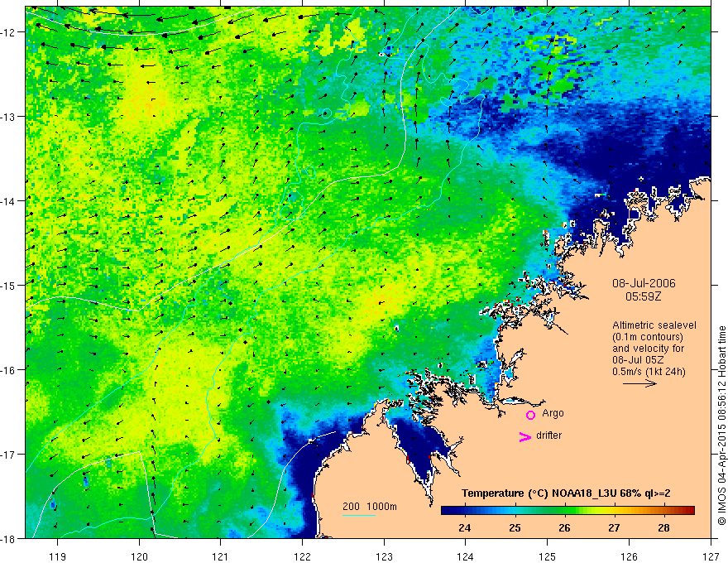
Task: Click the longitude axis label '122'
Action: [302, 556]
